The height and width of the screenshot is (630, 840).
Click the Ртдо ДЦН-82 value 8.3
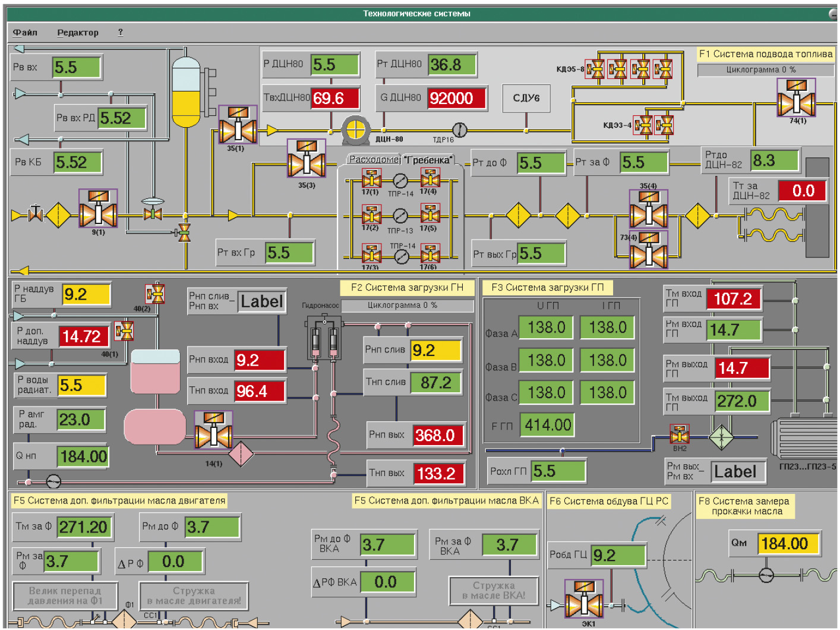tap(774, 160)
